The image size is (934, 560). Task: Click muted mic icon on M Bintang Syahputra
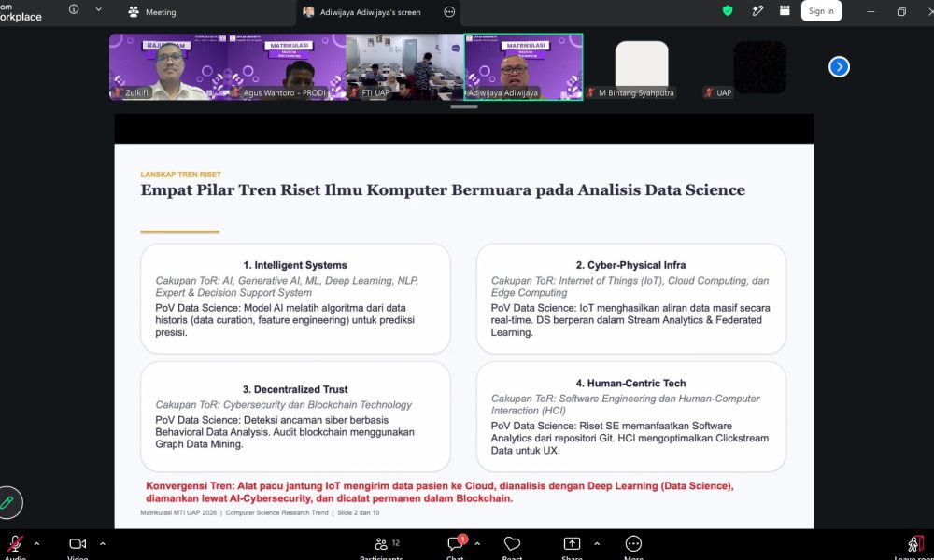pyautogui.click(x=591, y=92)
